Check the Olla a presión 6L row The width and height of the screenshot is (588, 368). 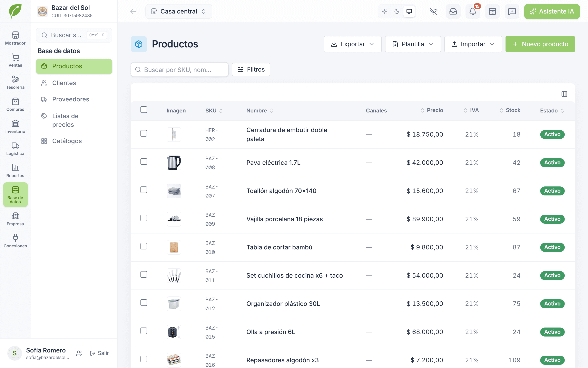144,331
